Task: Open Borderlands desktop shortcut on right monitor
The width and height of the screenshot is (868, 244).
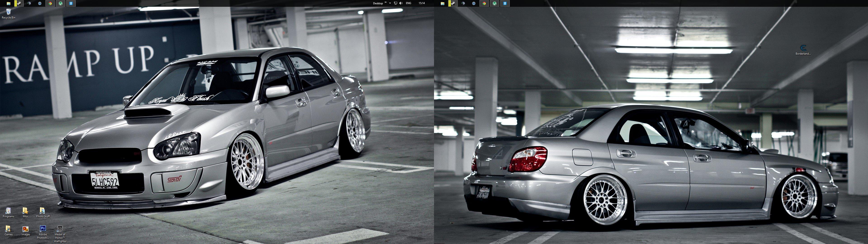Action: click(803, 48)
